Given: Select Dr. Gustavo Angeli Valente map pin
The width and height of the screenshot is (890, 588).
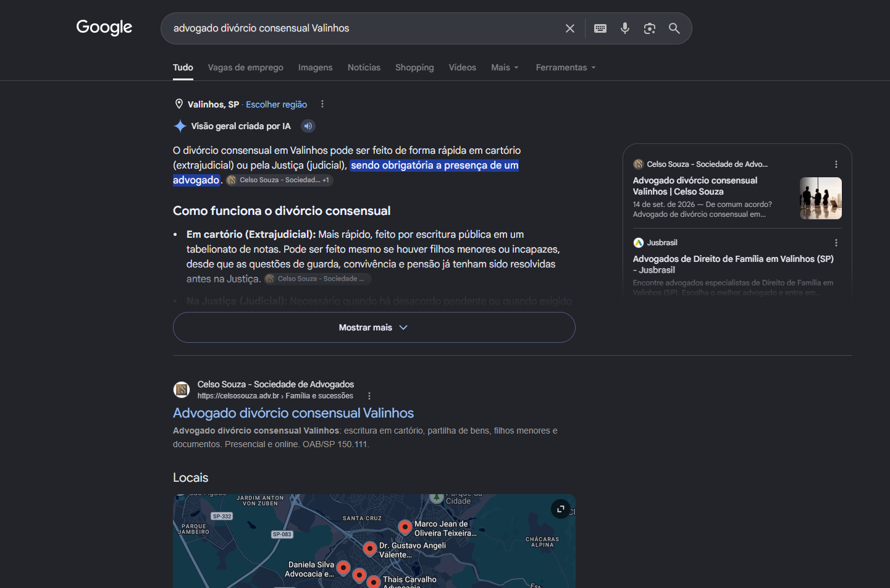Looking at the screenshot, I should click(370, 548).
